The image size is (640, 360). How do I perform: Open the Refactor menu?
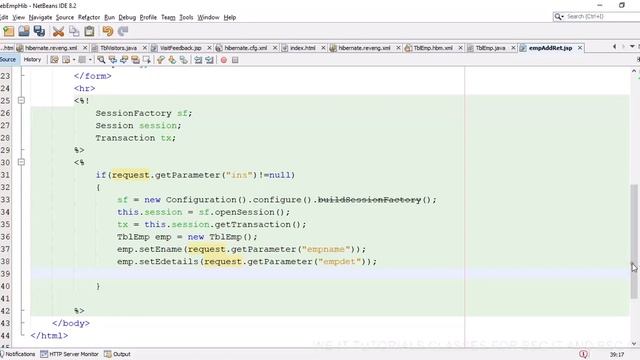click(x=89, y=17)
